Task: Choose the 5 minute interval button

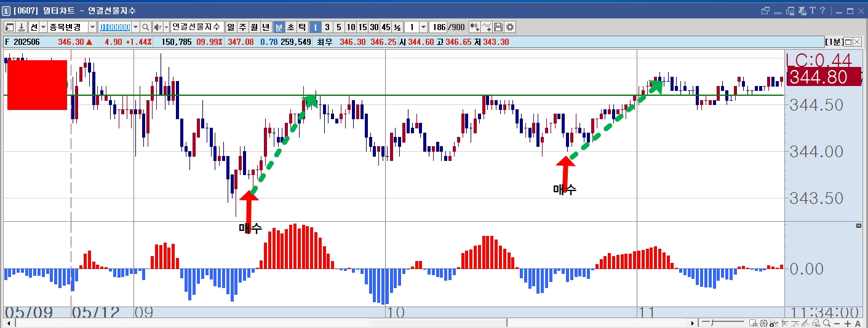Action: click(x=338, y=27)
